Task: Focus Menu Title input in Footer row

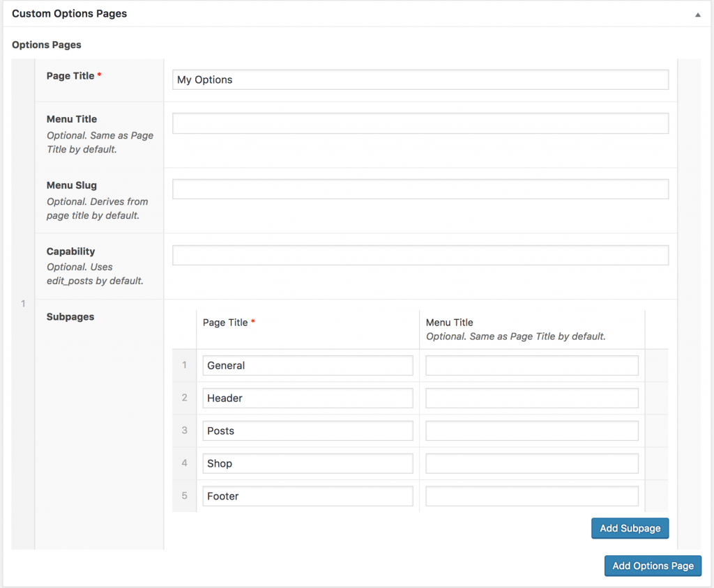Action: coord(532,496)
